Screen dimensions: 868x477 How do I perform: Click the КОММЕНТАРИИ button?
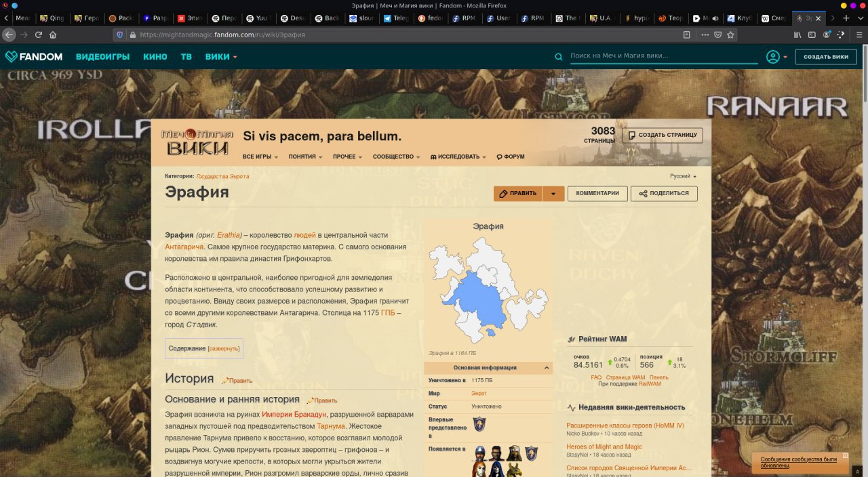pyautogui.click(x=597, y=194)
